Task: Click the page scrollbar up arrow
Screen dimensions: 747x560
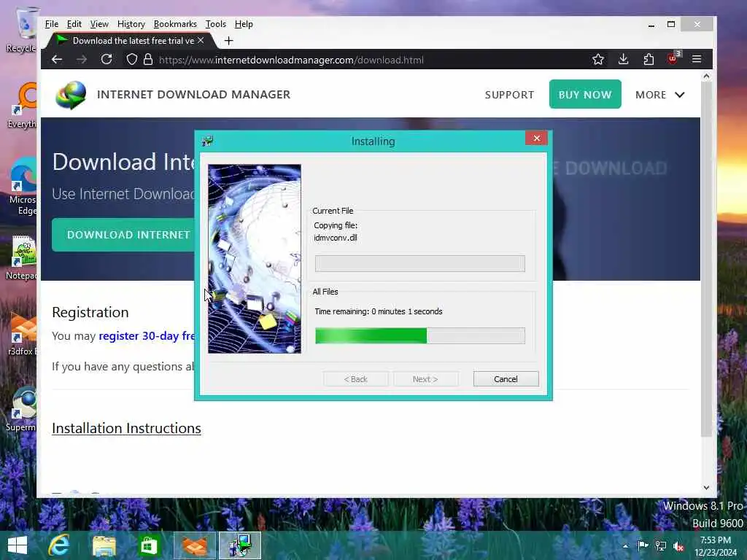Action: [x=706, y=76]
